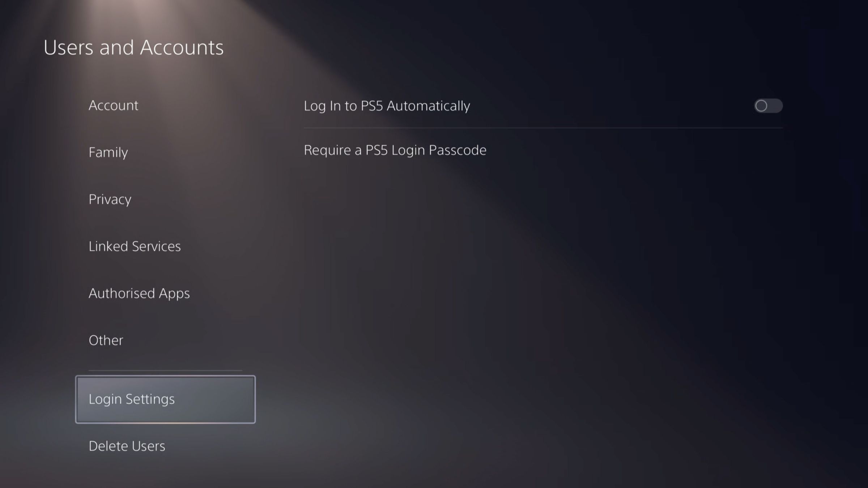Select Other settings category

coord(106,339)
